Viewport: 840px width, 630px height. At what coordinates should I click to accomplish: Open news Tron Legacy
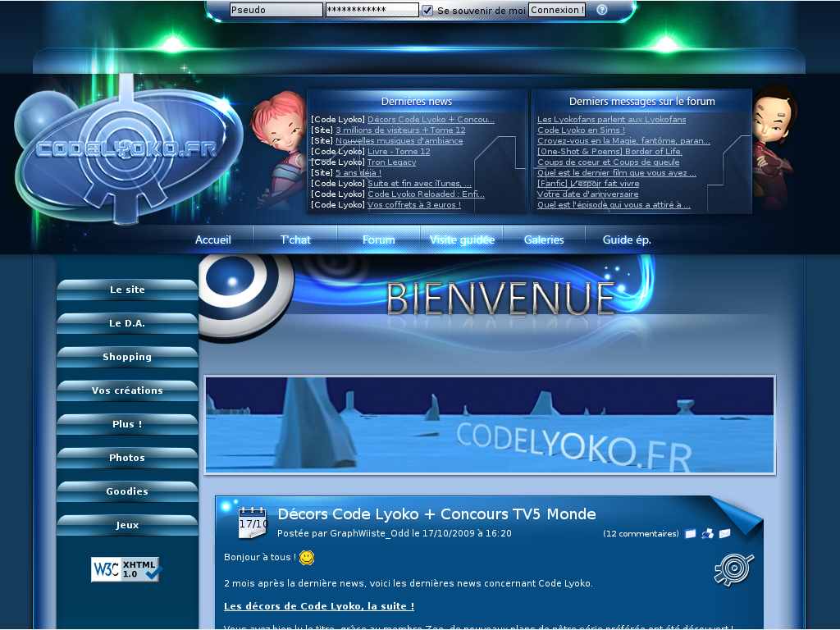[391, 162]
